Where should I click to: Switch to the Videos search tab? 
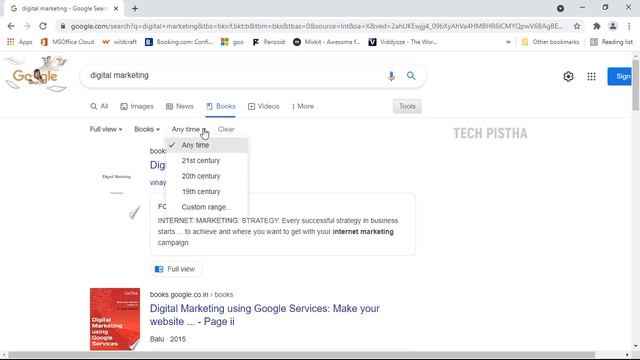(x=264, y=106)
